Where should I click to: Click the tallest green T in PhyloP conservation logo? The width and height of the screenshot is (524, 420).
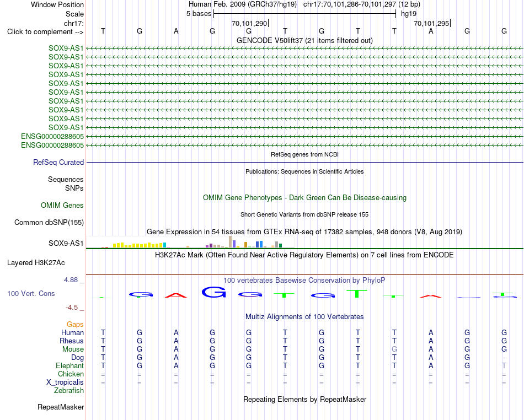(x=357, y=293)
